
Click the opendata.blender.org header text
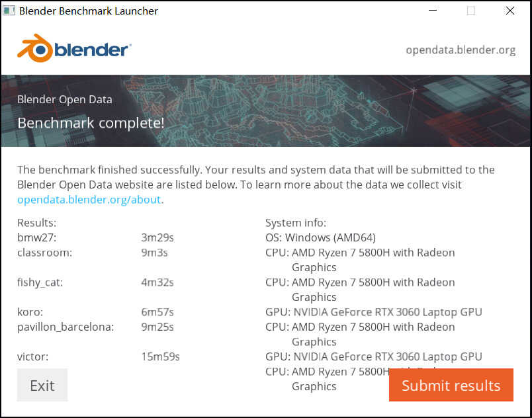[x=461, y=50]
